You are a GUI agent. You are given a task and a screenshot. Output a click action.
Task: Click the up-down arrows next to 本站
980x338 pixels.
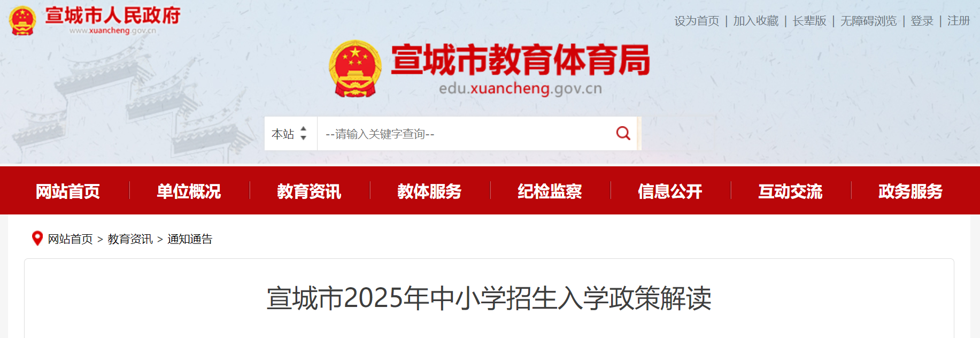click(x=304, y=133)
